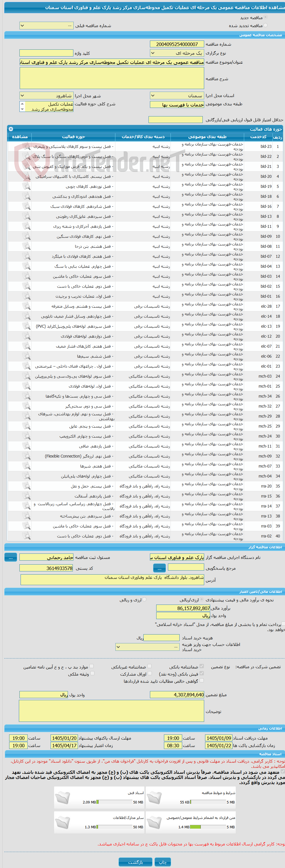The height and width of the screenshot is (868, 285).
Task: Sort by حوزه فعالیت column header
Action: click(x=73, y=136)
